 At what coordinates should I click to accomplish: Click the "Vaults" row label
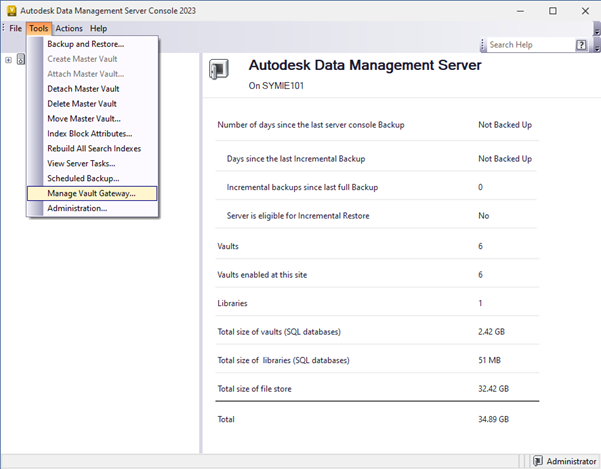click(x=228, y=246)
